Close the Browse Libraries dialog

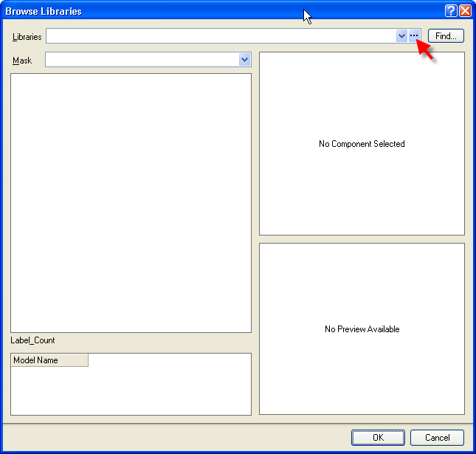465,11
